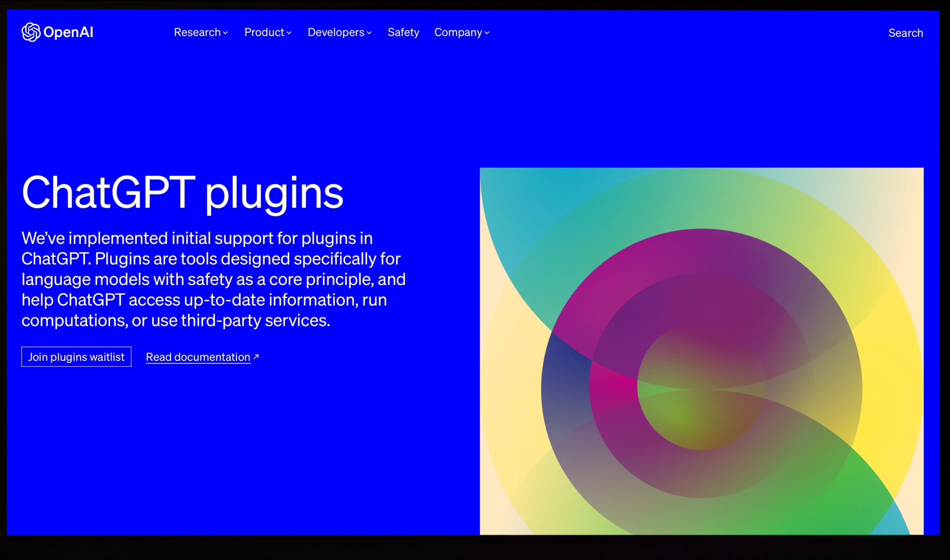The width and height of the screenshot is (950, 560).
Task: Open Search in the header
Action: point(905,33)
